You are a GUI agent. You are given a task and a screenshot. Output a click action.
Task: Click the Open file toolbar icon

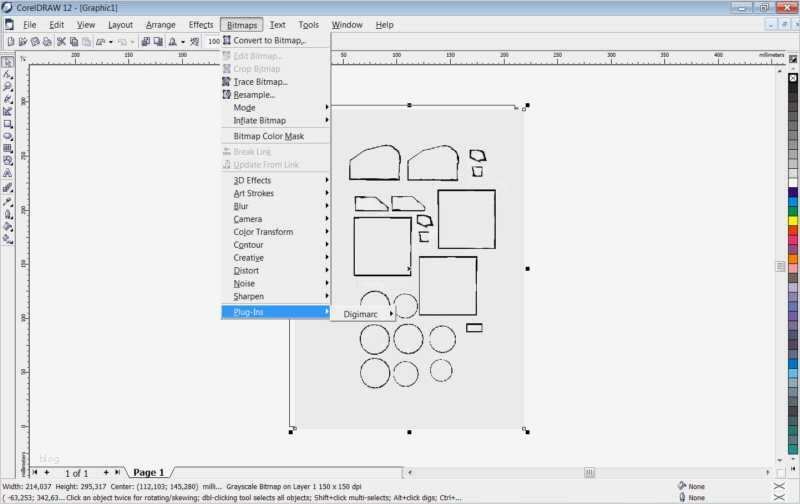coord(23,41)
